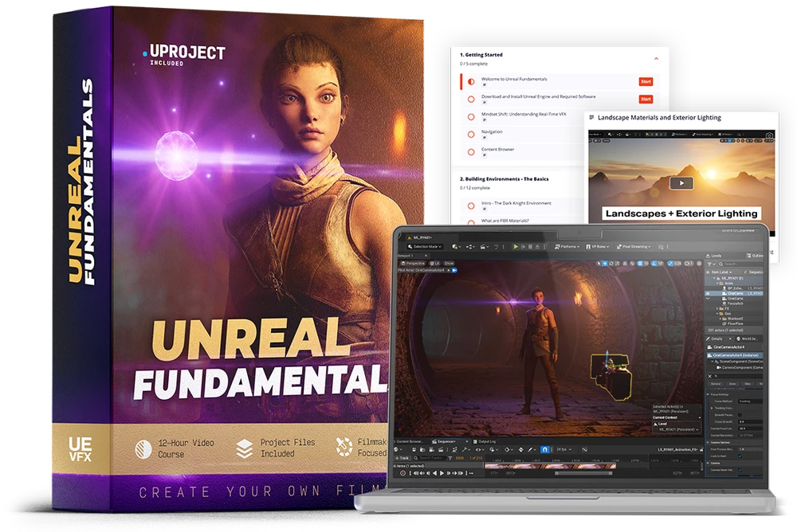Click Start for Download and Install Unreal Engine
This screenshot has height=532, width=797.
click(x=646, y=99)
